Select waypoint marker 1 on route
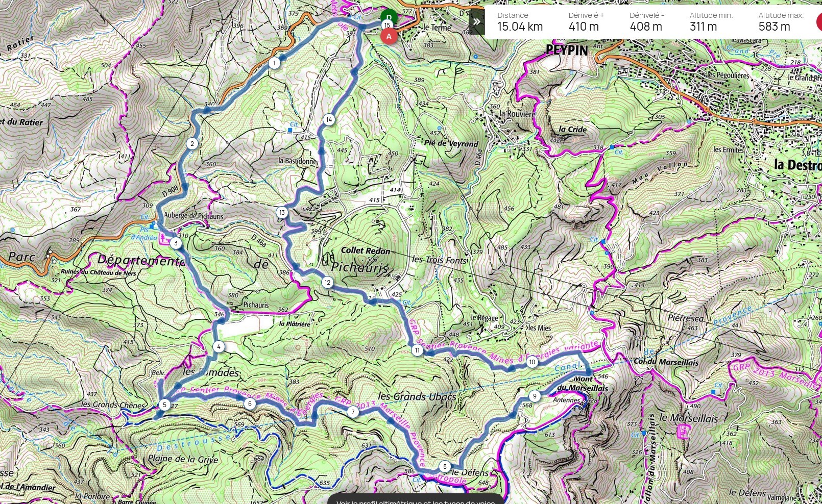822x504 pixels. [x=275, y=63]
